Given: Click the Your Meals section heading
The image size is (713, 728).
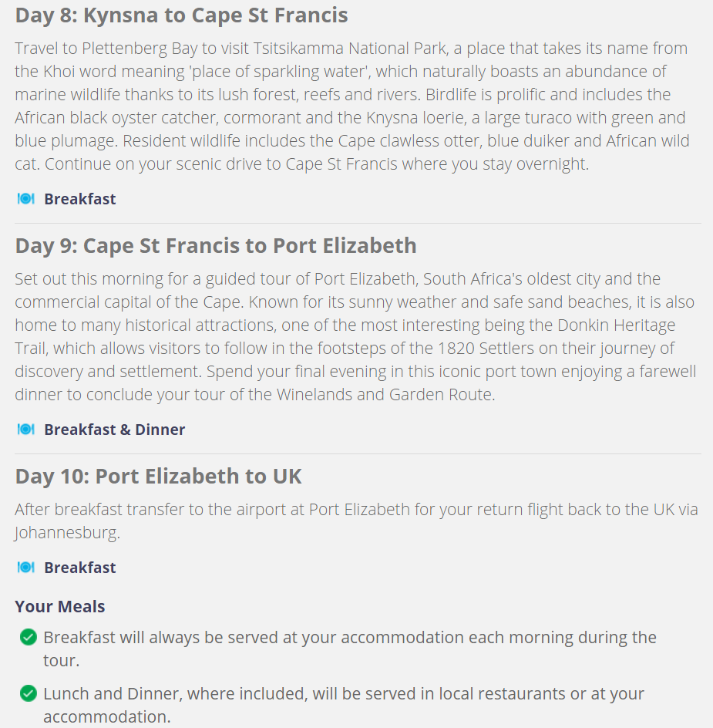Looking at the screenshot, I should [60, 606].
